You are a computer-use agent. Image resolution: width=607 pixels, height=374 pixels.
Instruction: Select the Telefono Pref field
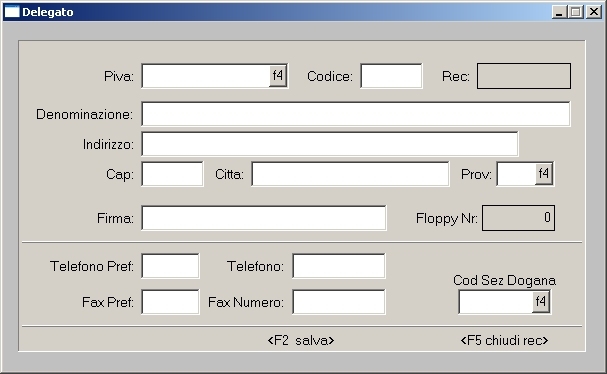point(170,266)
